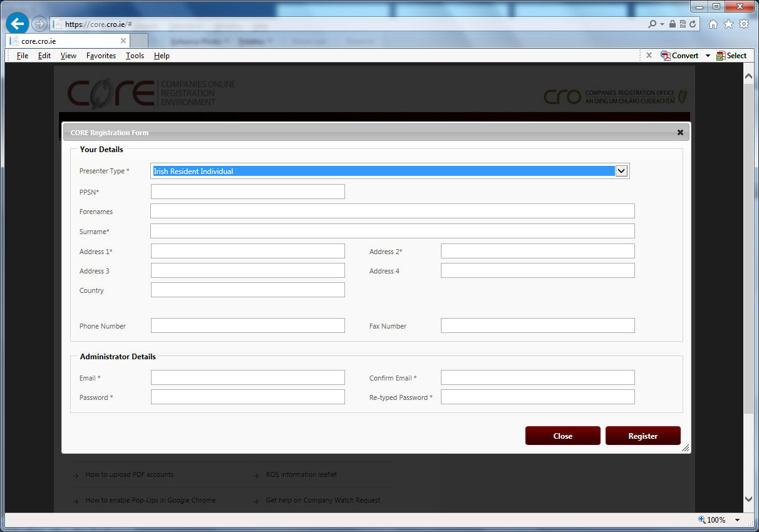Click the Re-typed Password input field
The width and height of the screenshot is (759, 532).
(538, 397)
